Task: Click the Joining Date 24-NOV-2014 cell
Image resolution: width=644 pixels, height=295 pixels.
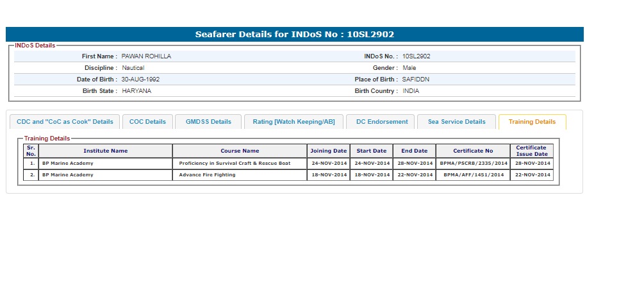Action: [329, 164]
